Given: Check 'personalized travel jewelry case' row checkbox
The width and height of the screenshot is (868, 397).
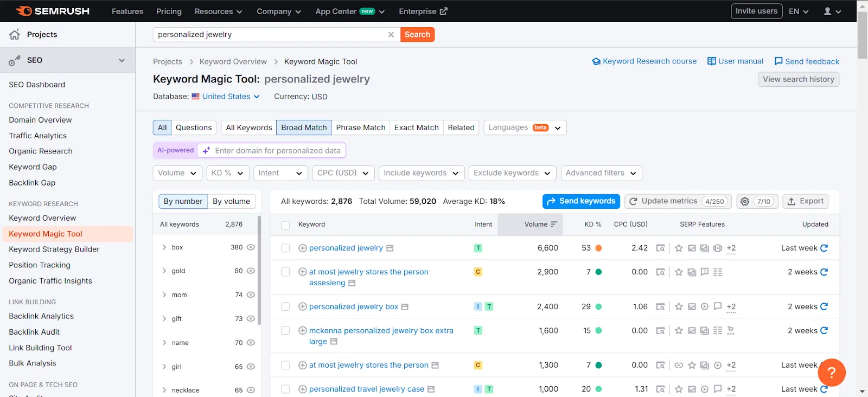Looking at the screenshot, I should click(285, 389).
